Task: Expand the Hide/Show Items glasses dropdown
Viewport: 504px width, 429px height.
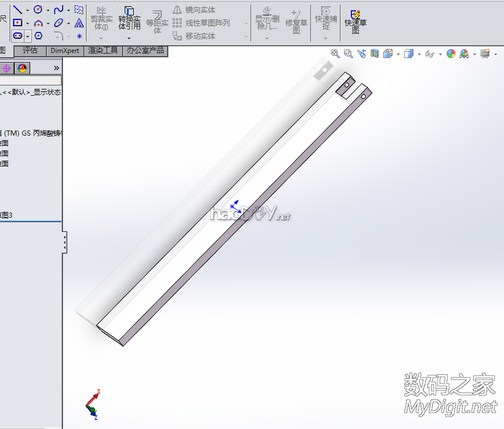Action: (441, 54)
